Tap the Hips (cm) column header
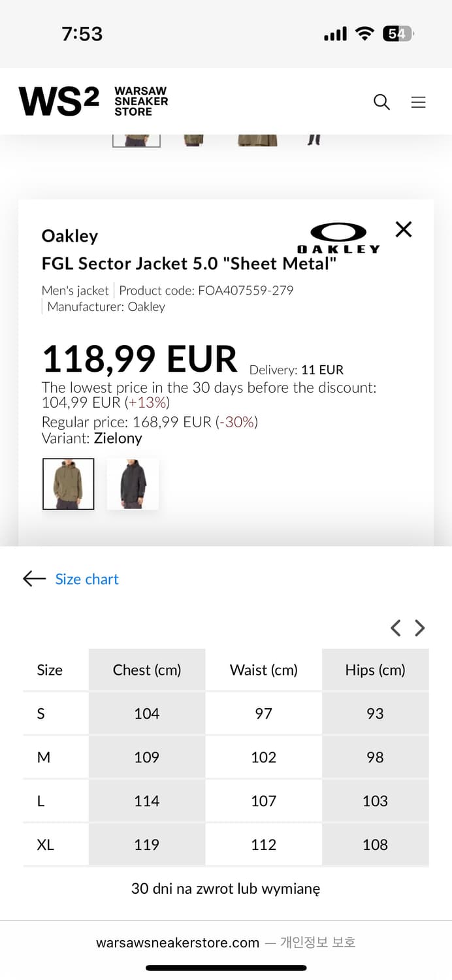This screenshot has height=980, width=452. [375, 670]
